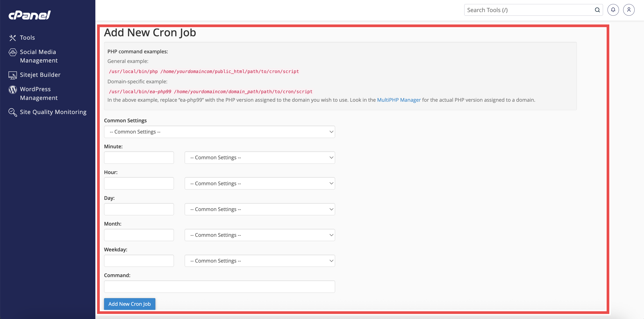This screenshot has height=319, width=644.
Task: Click the search magnifier icon
Action: pyautogui.click(x=597, y=10)
